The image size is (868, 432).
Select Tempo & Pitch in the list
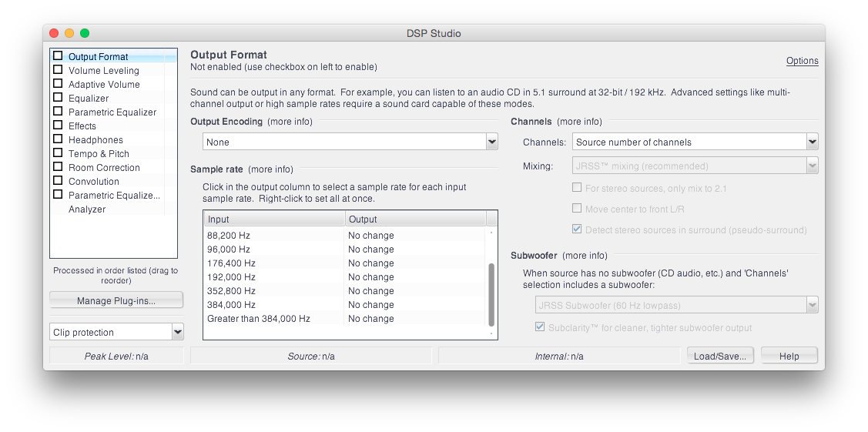(x=99, y=154)
